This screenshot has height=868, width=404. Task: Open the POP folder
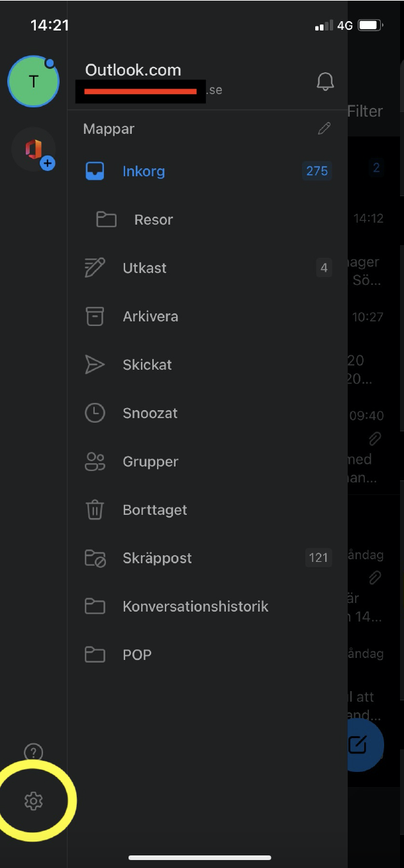[x=137, y=655]
